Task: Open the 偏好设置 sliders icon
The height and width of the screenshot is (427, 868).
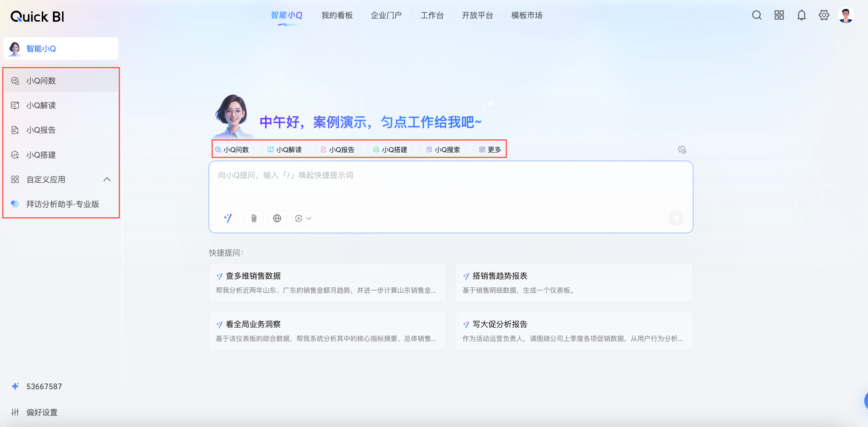Action: [x=15, y=412]
